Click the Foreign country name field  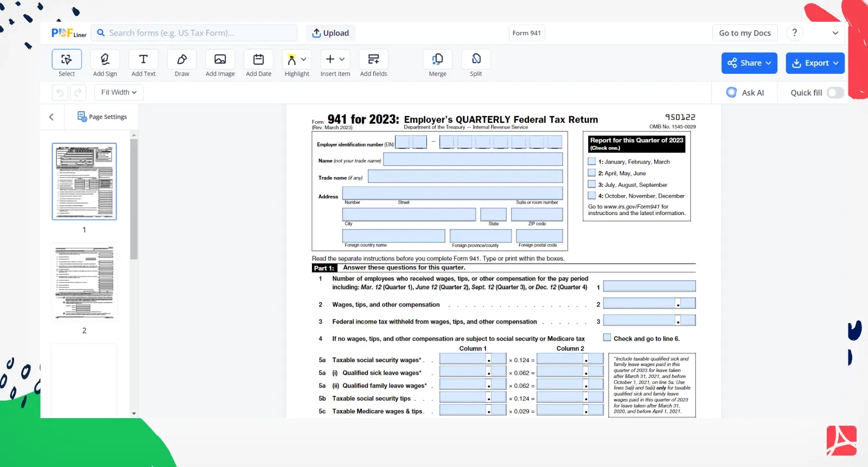click(394, 236)
